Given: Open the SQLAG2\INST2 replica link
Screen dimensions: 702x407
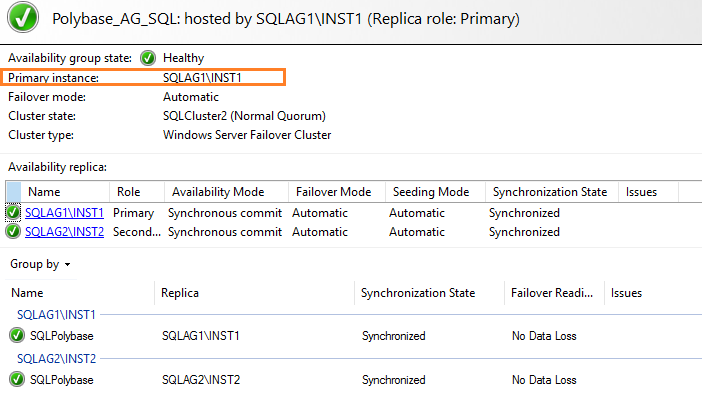Looking at the screenshot, I should 64,232.
